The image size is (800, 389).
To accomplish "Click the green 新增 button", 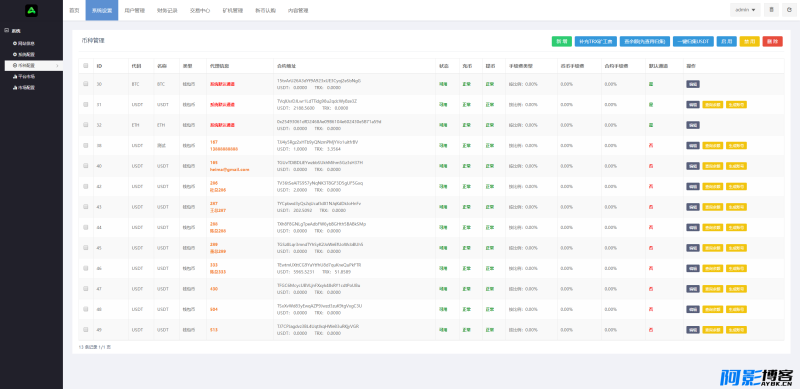I will click(x=562, y=41).
